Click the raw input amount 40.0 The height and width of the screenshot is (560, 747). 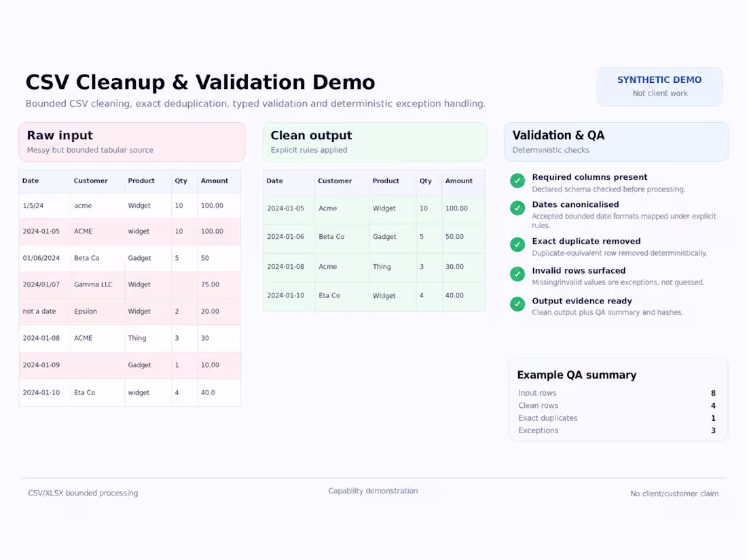(x=208, y=393)
